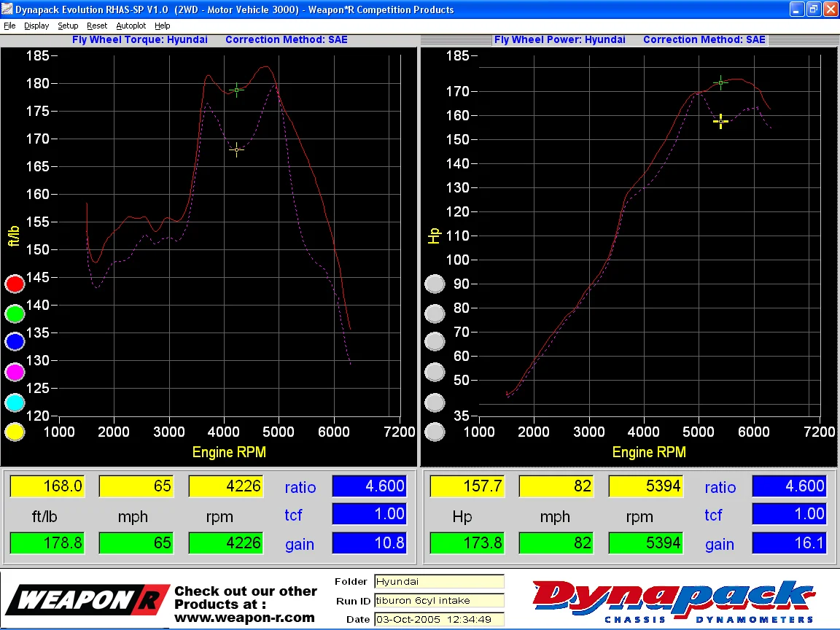Click Engine RPM label under power graph

click(x=649, y=452)
